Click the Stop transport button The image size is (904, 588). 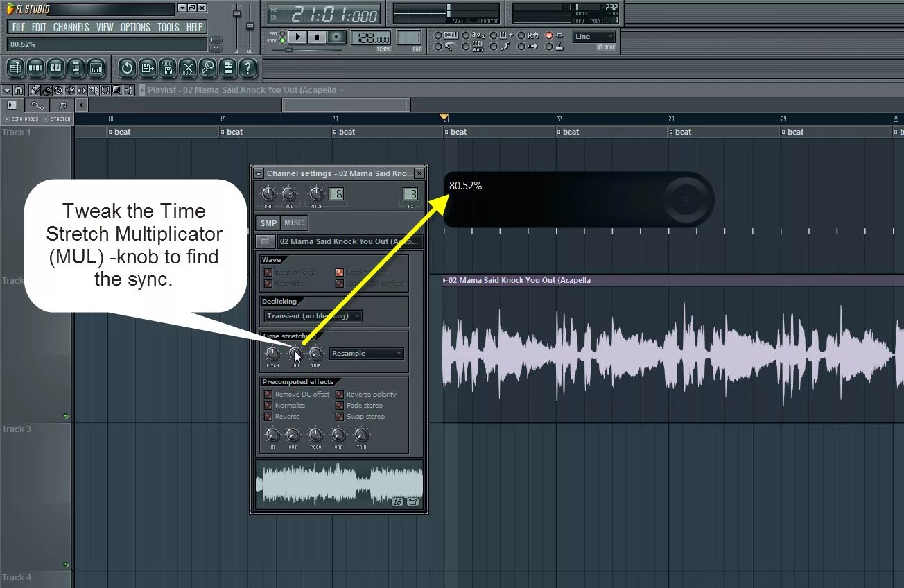click(x=317, y=37)
